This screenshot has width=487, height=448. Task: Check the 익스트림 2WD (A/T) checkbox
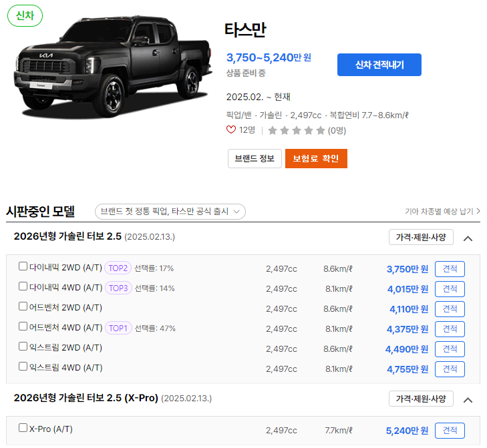[x=23, y=347]
